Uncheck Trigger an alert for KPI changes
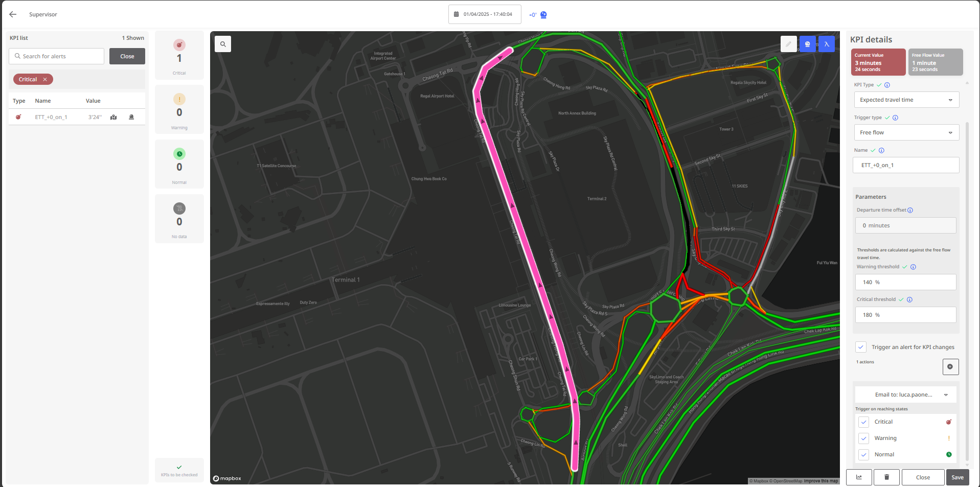Viewport: 980px width, 487px height. [860, 347]
